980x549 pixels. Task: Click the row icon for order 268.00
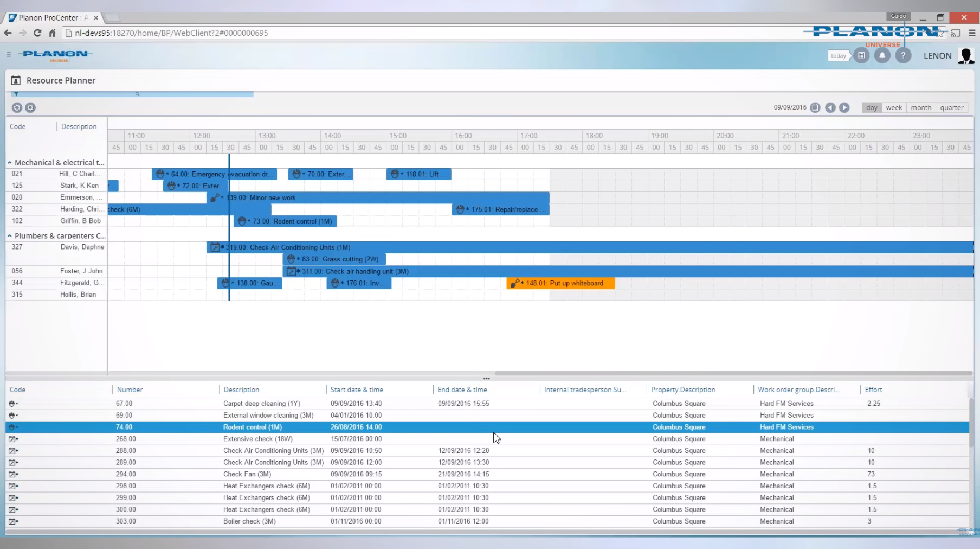click(x=14, y=439)
